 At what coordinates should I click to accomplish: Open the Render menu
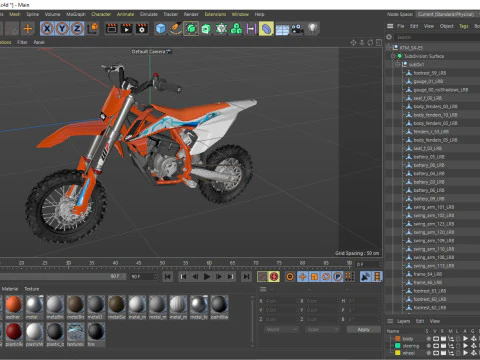click(191, 14)
